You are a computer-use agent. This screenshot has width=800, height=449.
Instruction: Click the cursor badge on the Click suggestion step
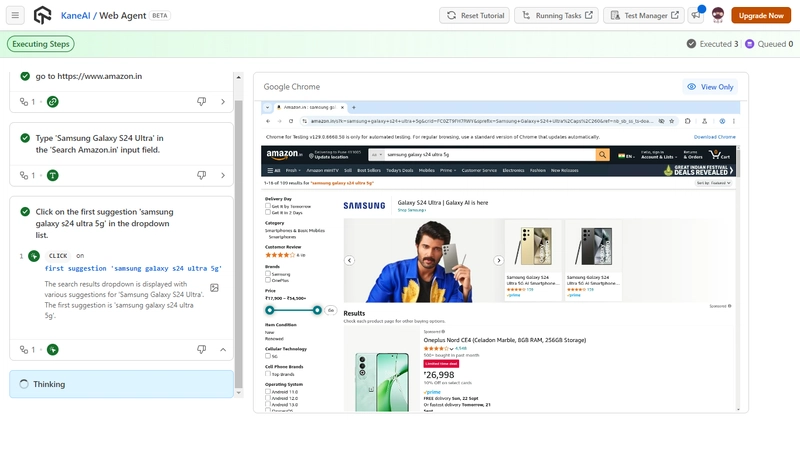click(x=53, y=350)
